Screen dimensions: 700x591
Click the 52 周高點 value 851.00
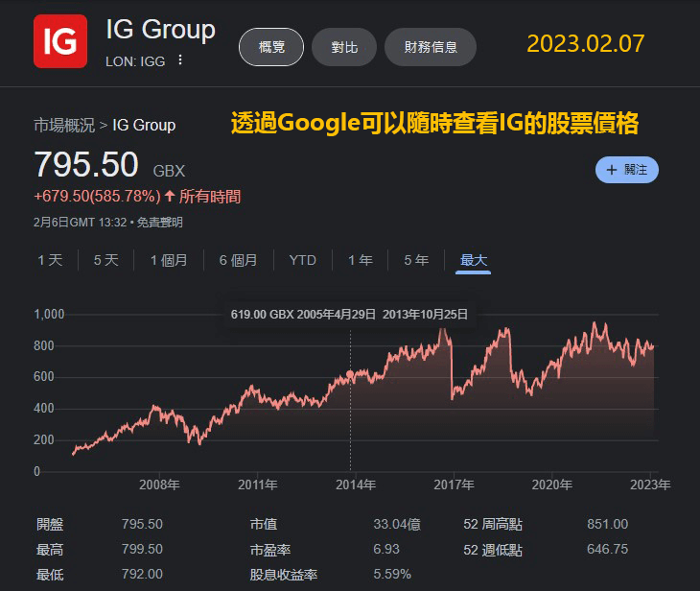pos(607,524)
